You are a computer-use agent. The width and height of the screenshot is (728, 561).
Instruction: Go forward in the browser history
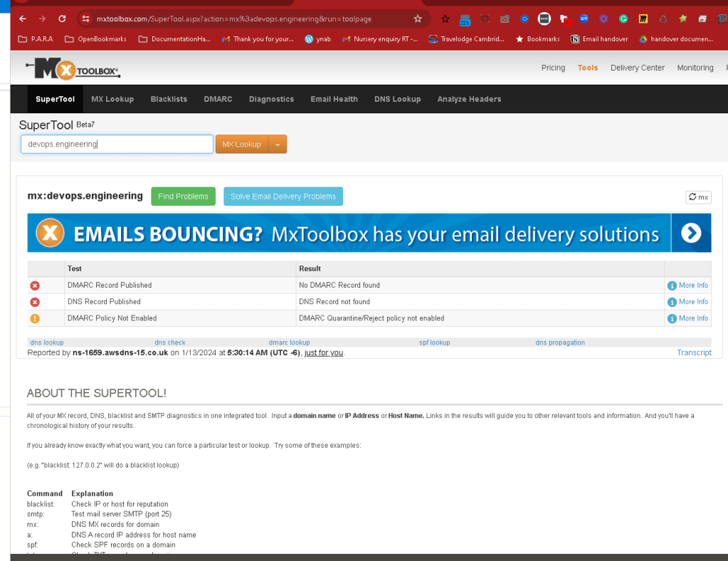tap(42, 19)
